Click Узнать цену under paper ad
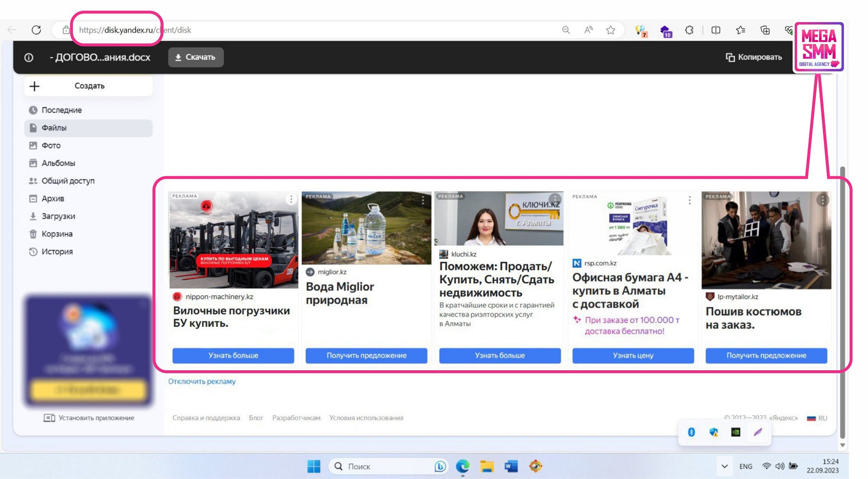The height and width of the screenshot is (479, 868). pos(633,355)
